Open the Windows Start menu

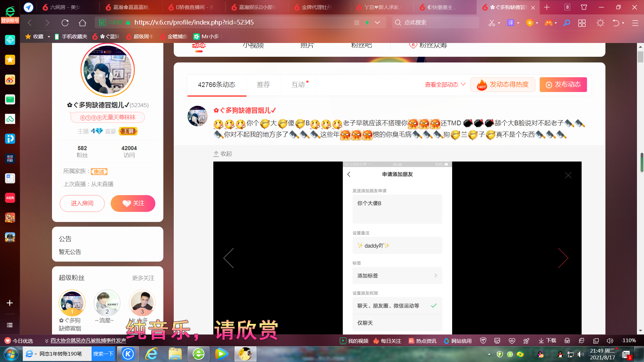[x=11, y=354]
